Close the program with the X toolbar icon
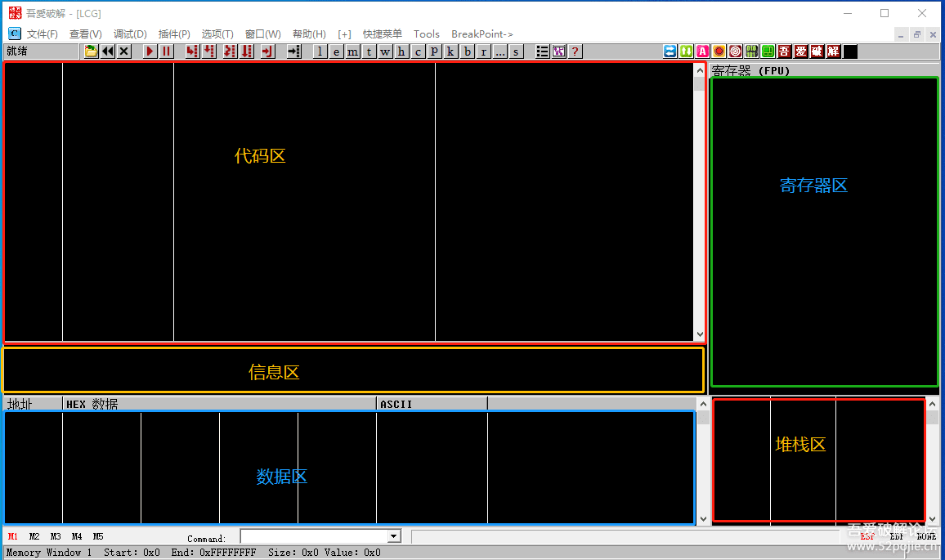The image size is (945, 560). tap(124, 52)
